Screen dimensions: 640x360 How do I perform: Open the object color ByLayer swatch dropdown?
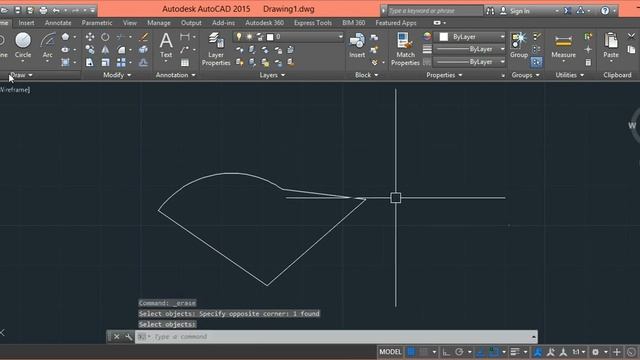tap(469, 37)
